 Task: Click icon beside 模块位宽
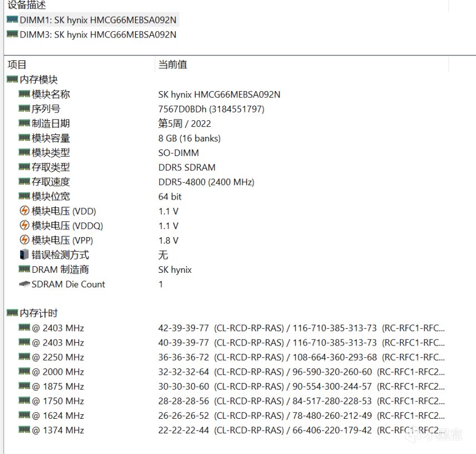[x=24, y=196]
